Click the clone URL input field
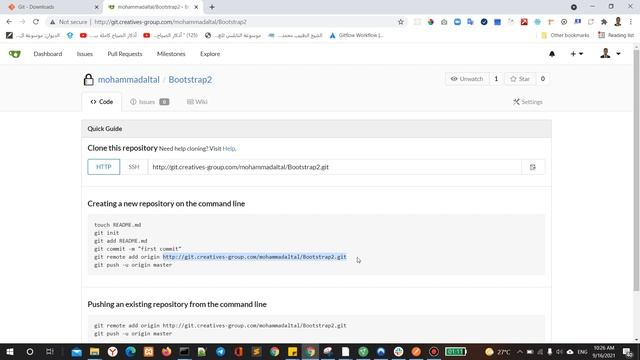 pyautogui.click(x=335, y=167)
